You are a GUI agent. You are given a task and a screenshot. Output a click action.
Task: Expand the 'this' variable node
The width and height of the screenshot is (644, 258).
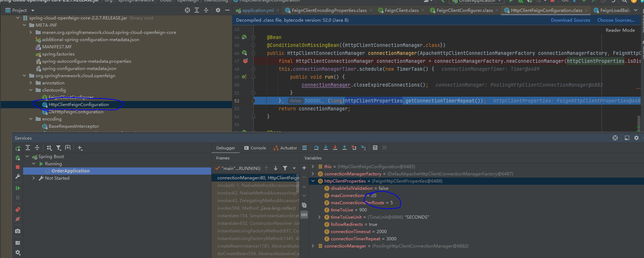(313, 167)
